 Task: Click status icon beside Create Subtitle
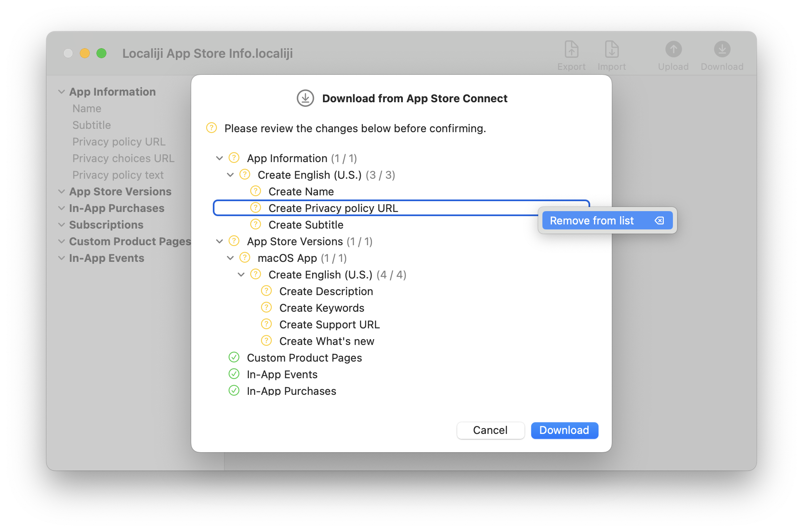(256, 224)
